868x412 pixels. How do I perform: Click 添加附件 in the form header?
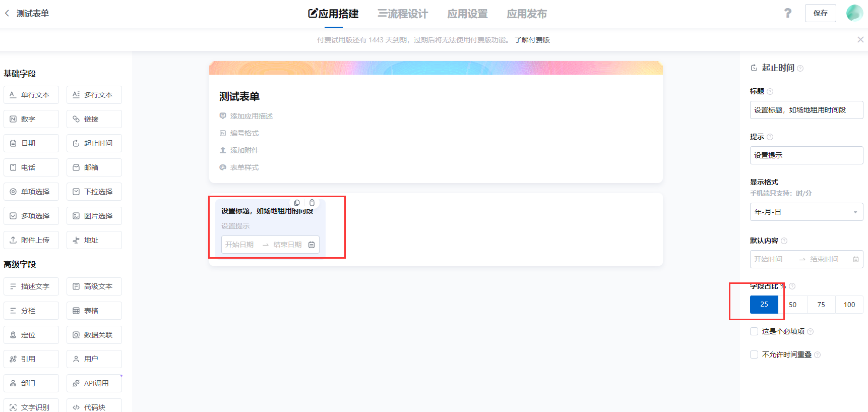click(239, 150)
